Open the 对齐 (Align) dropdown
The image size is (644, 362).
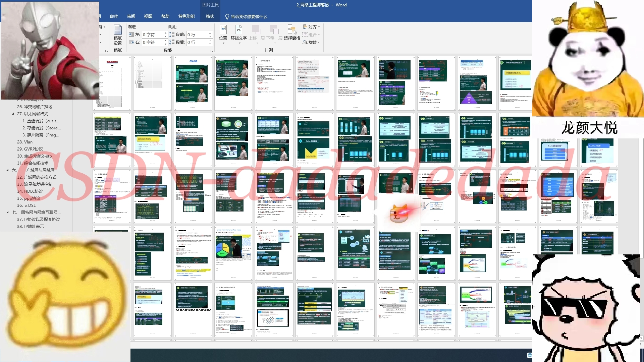(312, 27)
